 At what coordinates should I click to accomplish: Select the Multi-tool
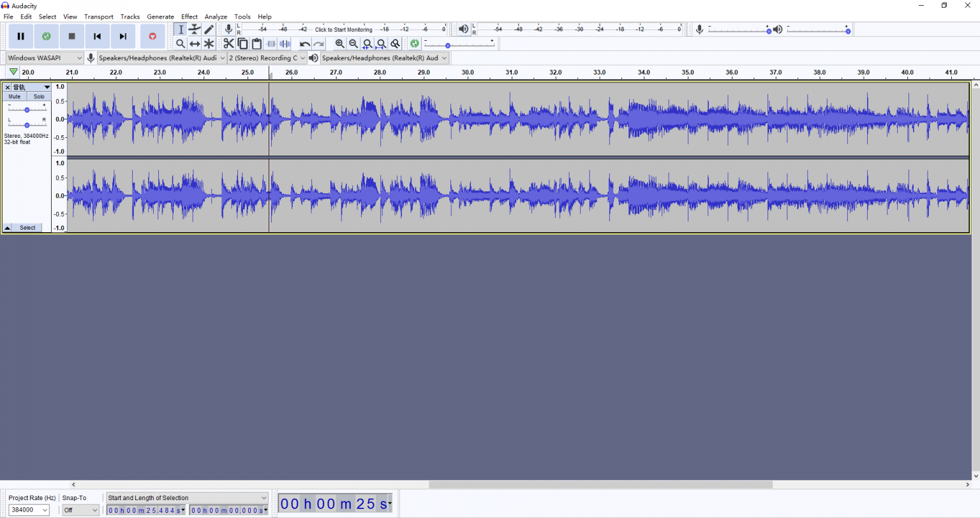[x=209, y=43]
